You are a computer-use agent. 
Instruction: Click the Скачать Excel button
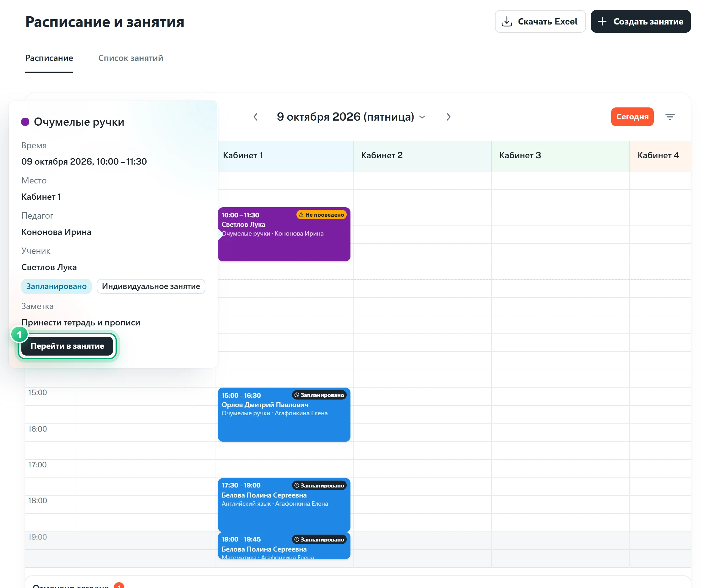click(540, 21)
